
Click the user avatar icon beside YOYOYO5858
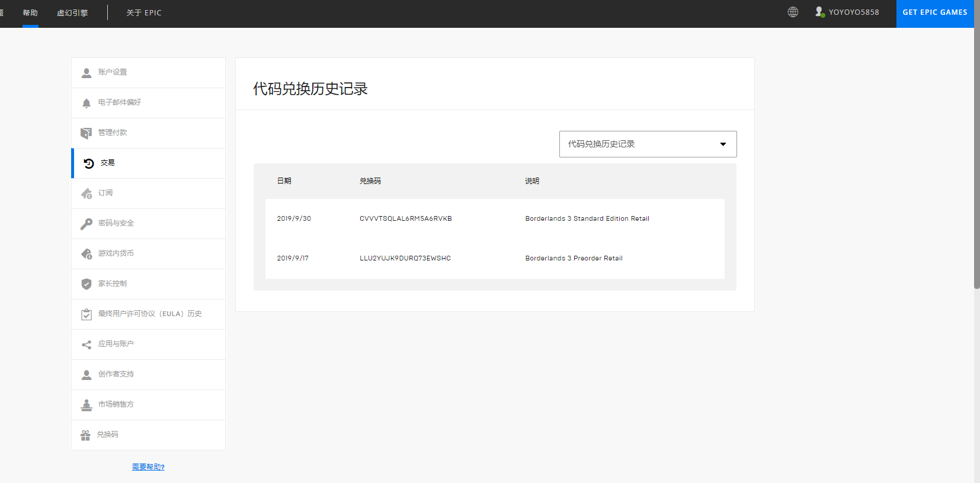click(820, 12)
